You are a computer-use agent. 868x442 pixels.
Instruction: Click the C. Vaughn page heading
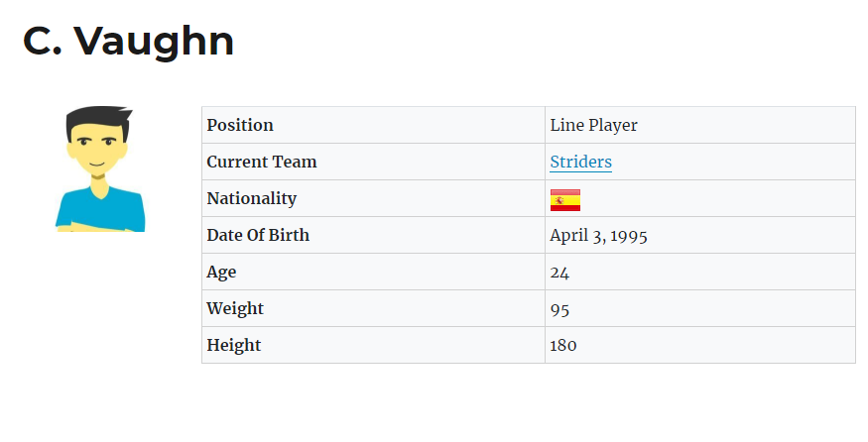click(x=128, y=41)
